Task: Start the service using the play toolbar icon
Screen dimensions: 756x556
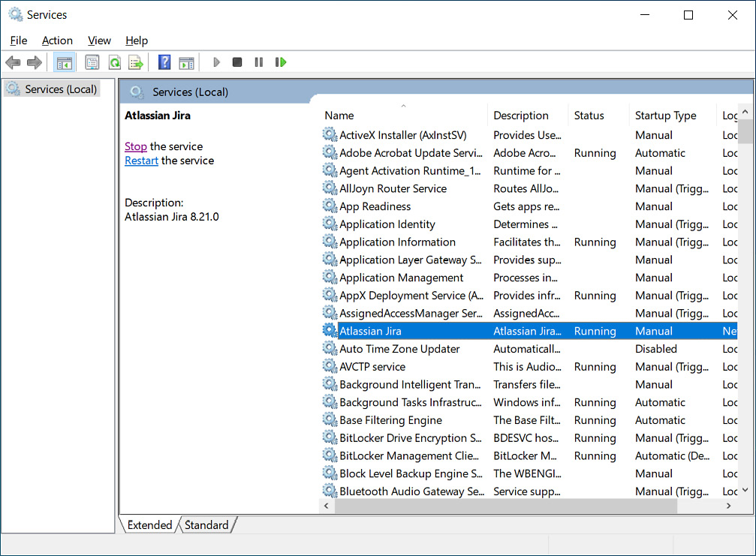Action: (x=216, y=62)
